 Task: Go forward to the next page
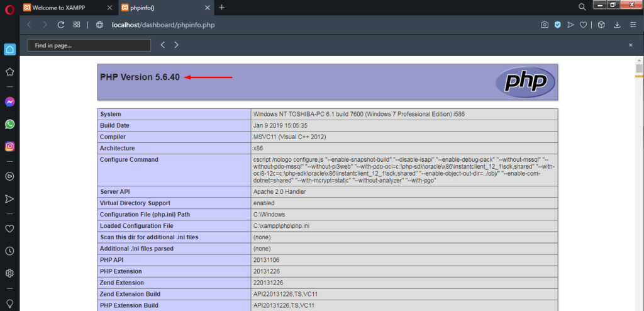45,25
